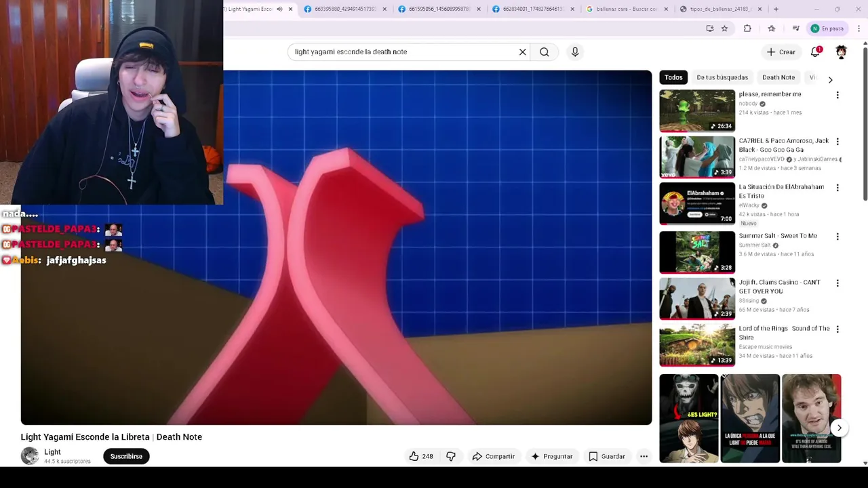This screenshot has height=488, width=868.
Task: Close the Light Yagami YouTube tab
Action: pyautogui.click(x=290, y=9)
